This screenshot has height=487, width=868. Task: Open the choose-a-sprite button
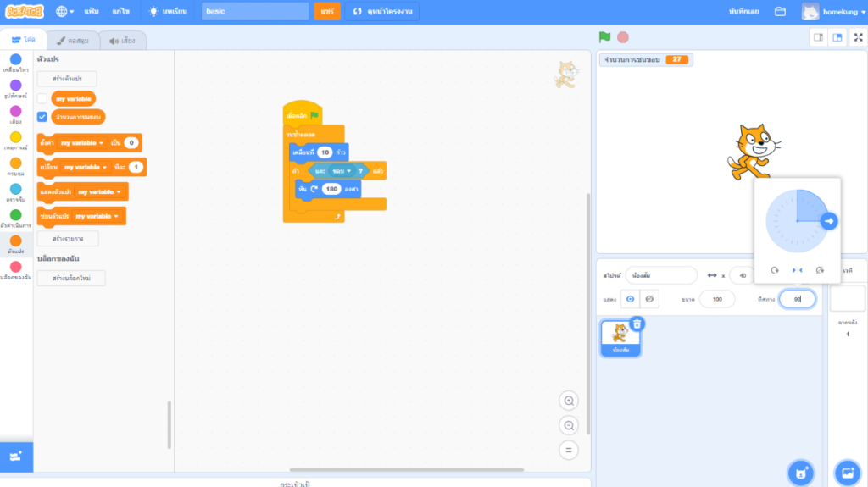(x=800, y=472)
